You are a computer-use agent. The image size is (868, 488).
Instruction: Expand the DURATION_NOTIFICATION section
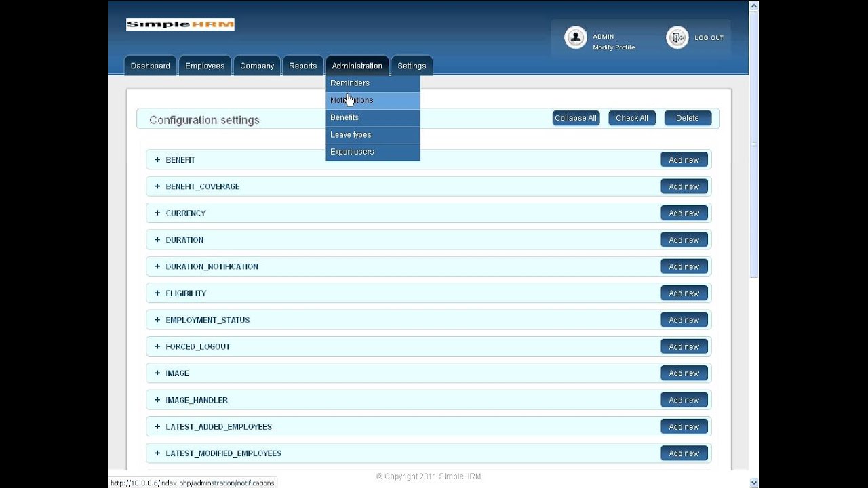pos(157,266)
